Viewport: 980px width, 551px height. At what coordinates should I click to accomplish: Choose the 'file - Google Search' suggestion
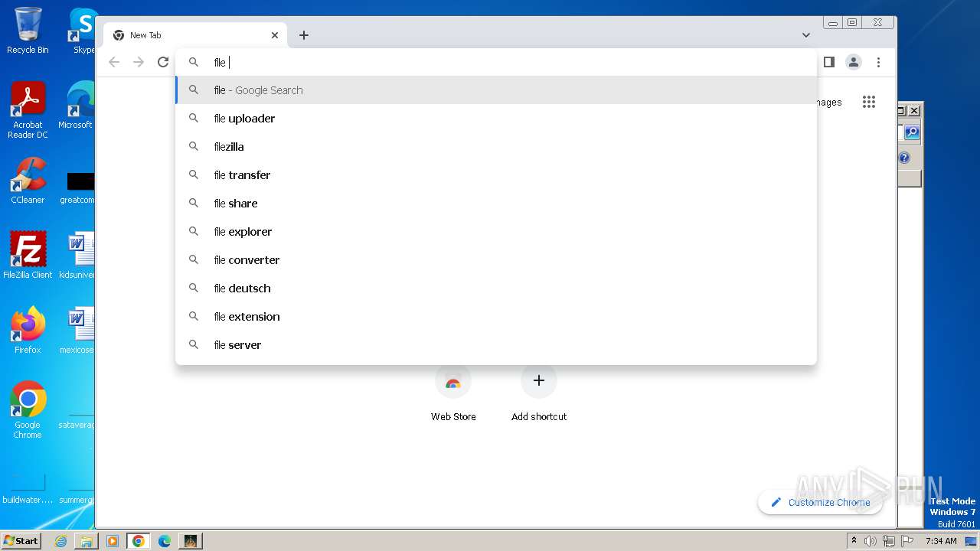tap(496, 90)
